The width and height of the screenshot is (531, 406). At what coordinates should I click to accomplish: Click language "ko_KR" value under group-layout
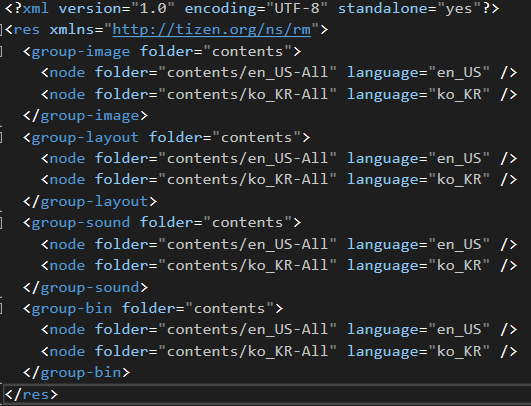point(459,180)
